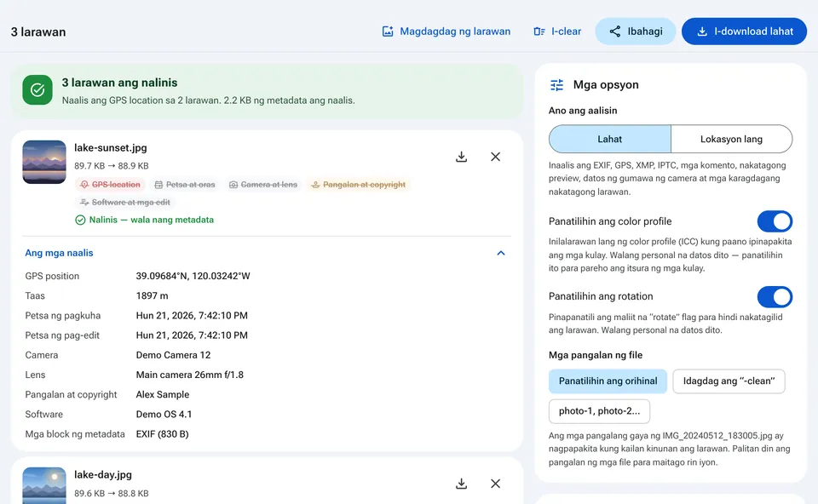Click the Mga opsyon sliders icon
Viewport: 818px width, 504px height.
[x=557, y=85]
